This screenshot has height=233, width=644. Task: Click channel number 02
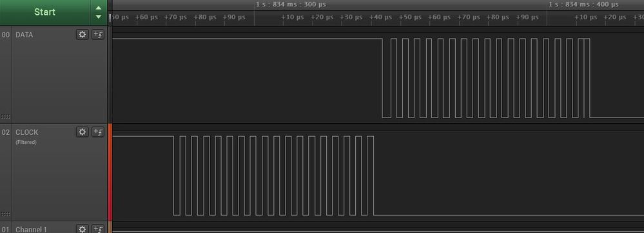pos(6,132)
